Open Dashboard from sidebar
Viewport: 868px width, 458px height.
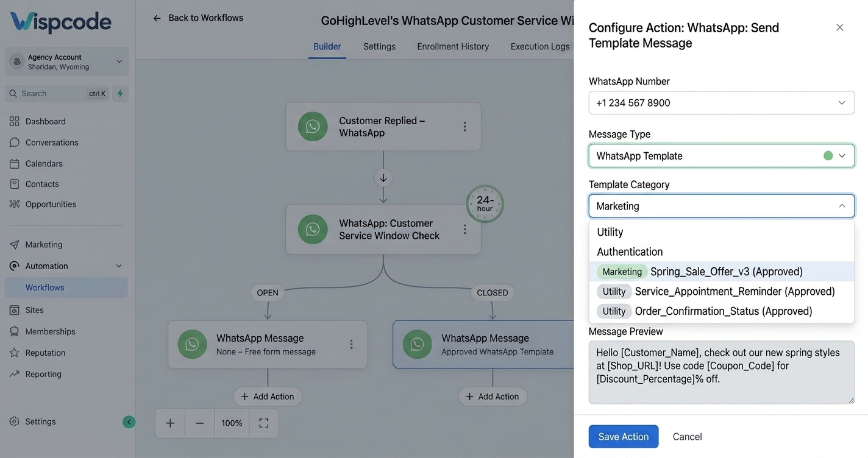coord(46,121)
